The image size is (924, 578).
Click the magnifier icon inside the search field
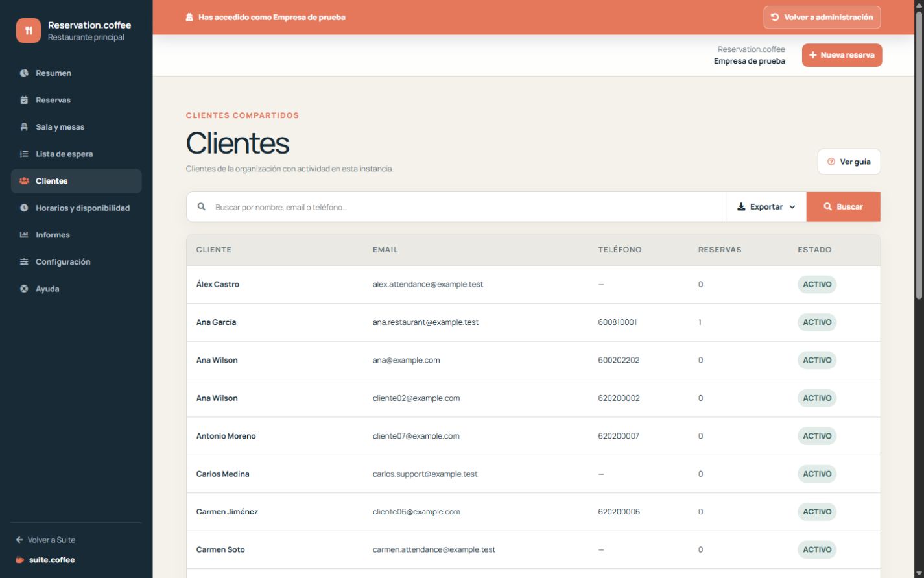[202, 207]
